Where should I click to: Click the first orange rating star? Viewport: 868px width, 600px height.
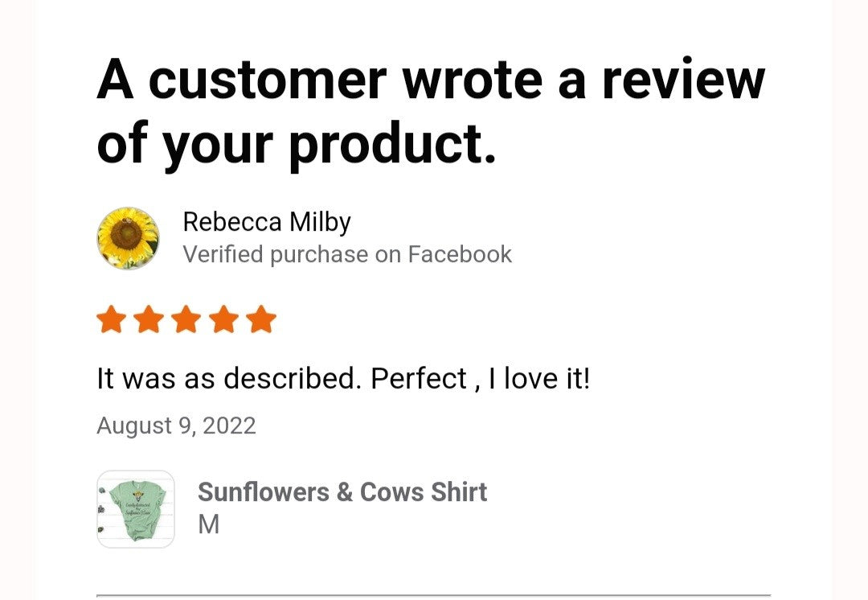click(111, 320)
